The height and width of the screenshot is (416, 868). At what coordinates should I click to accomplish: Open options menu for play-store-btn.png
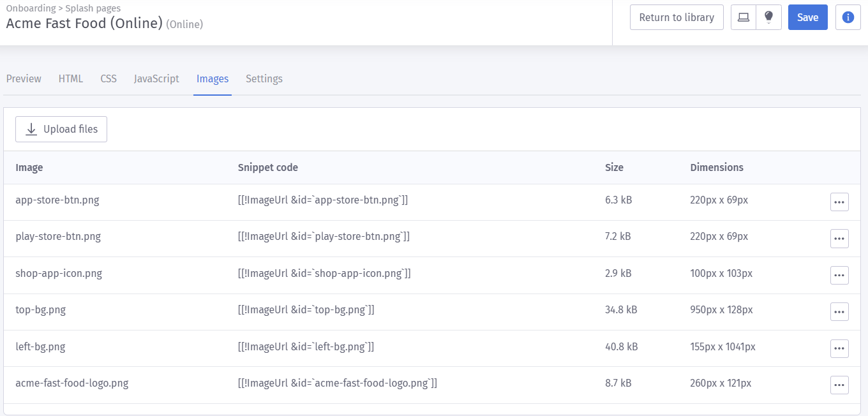[839, 239]
